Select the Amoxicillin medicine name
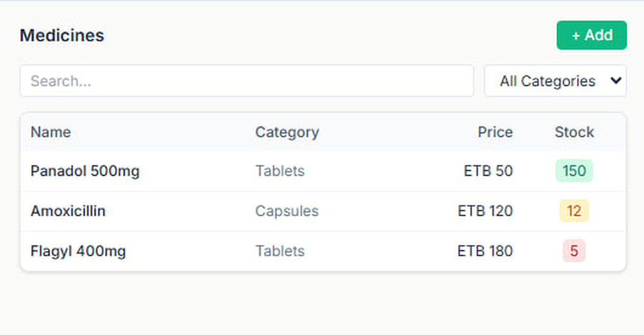Image resolution: width=644 pixels, height=335 pixels. [x=68, y=211]
